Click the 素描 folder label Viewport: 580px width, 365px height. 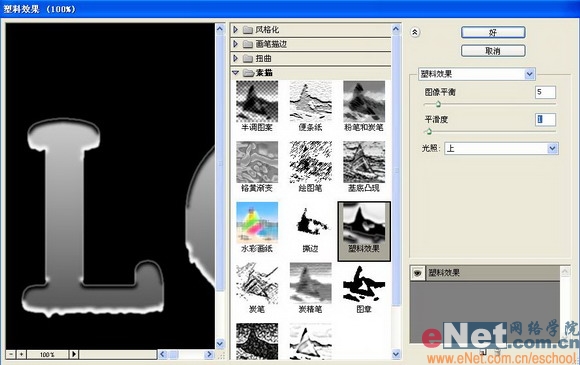click(264, 73)
